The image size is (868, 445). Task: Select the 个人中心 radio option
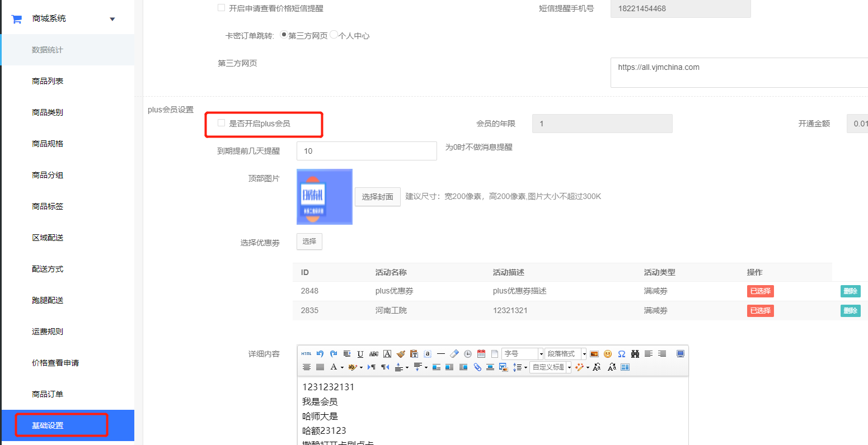click(x=334, y=35)
